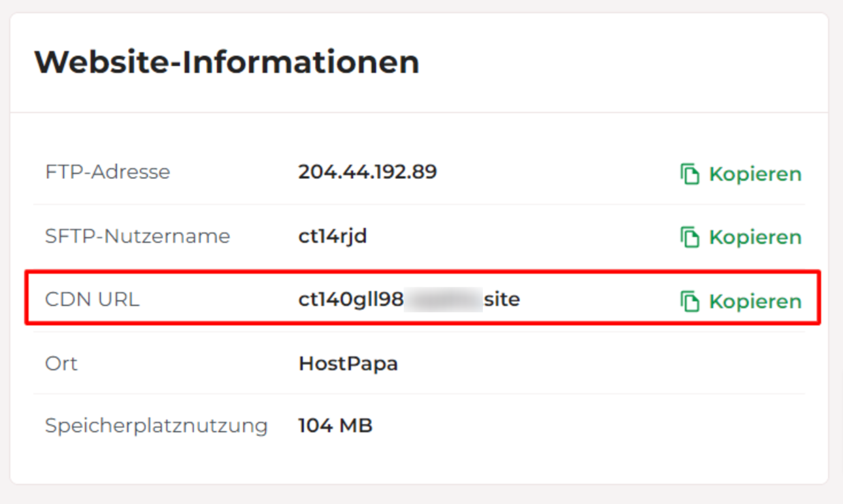This screenshot has width=843, height=504.
Task: Select the FTP address value 204.44.192.89
Action: (x=367, y=172)
